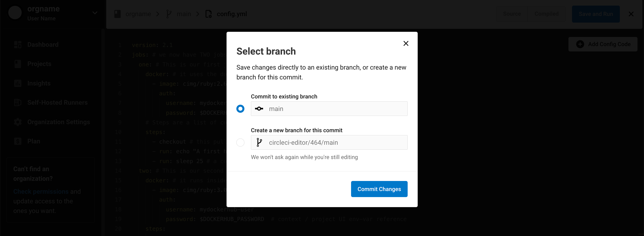This screenshot has height=236, width=644.
Task: Click the config.yml file icon in breadcrumb
Action: coord(208,14)
